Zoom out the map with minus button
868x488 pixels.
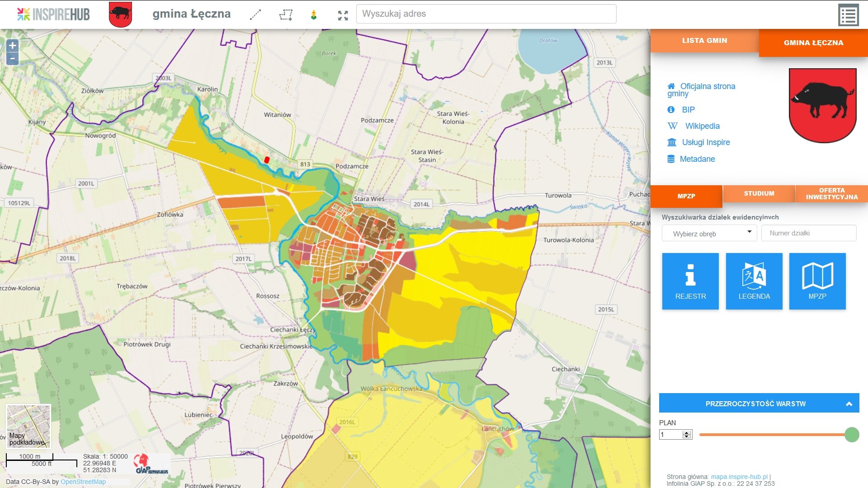tap(13, 58)
